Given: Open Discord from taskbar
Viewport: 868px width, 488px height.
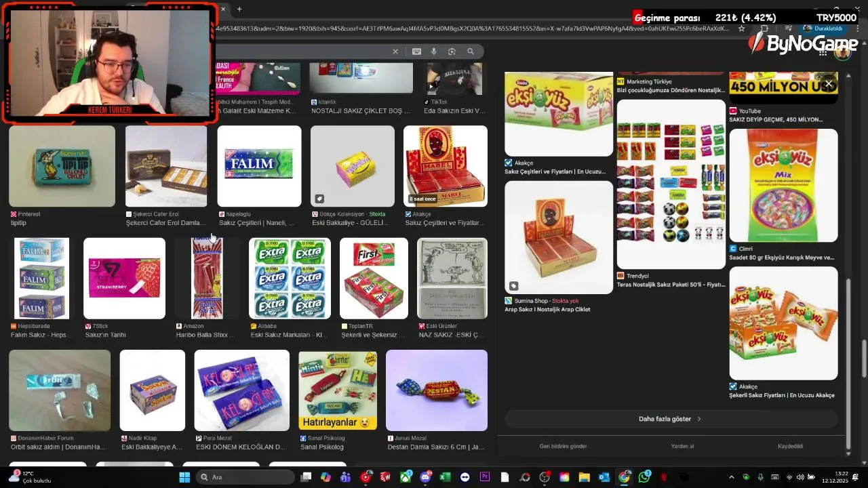Looking at the screenshot, I should click(425, 477).
